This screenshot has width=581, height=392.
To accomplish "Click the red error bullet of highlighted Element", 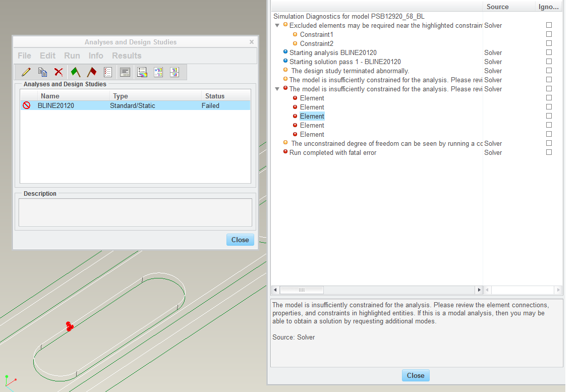I will coord(295,116).
